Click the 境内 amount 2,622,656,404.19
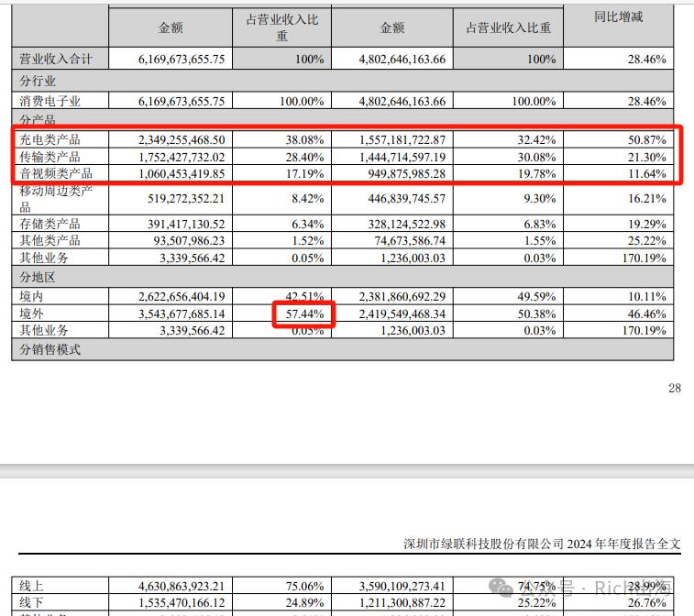The image size is (694, 616). tap(182, 296)
